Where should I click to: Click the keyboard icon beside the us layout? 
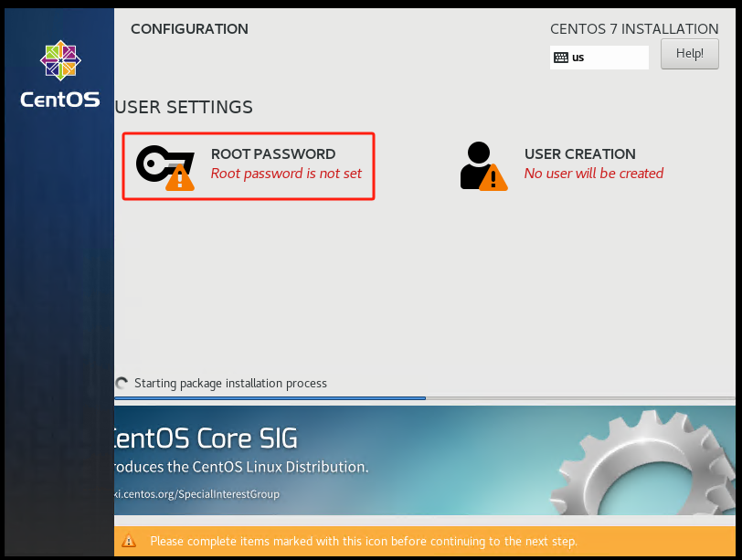(560, 58)
